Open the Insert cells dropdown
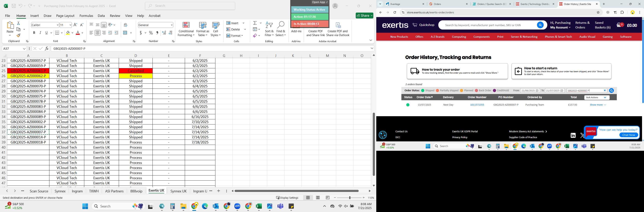The width and height of the screenshot is (644, 212). coord(243,23)
